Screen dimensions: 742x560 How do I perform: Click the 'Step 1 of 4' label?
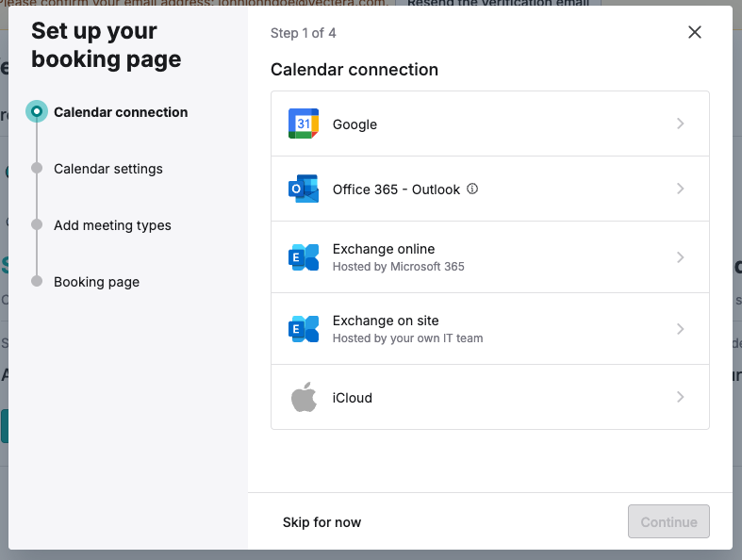coord(303,33)
